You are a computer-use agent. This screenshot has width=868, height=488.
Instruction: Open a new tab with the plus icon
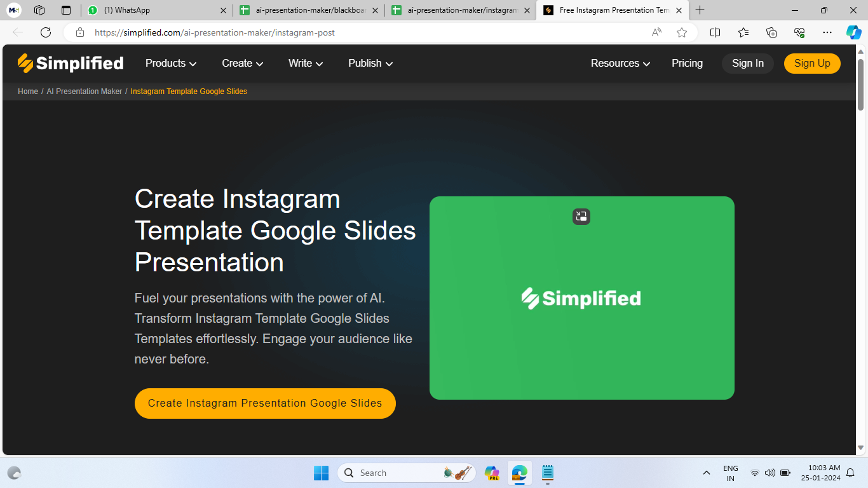[700, 10]
